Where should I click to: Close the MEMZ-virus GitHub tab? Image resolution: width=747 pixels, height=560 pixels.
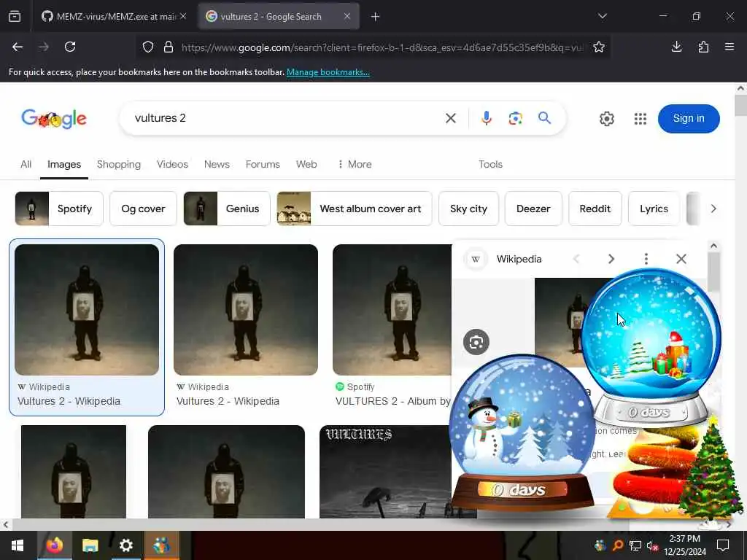[183, 16]
